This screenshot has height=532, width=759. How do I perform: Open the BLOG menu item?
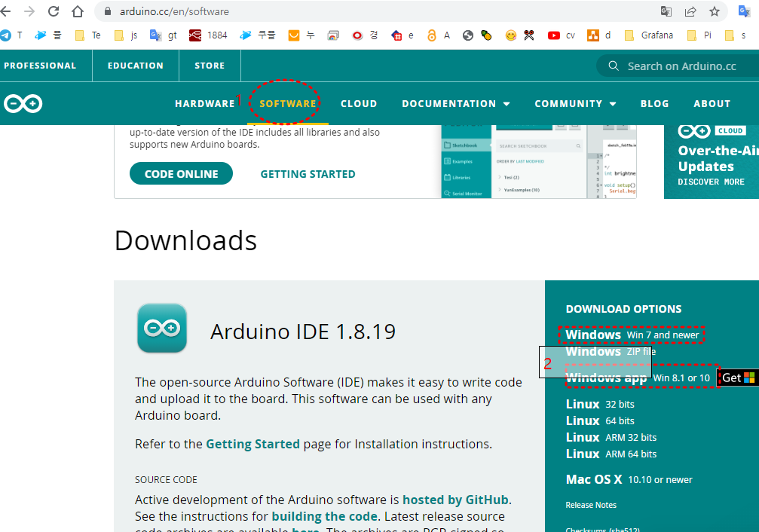point(654,103)
